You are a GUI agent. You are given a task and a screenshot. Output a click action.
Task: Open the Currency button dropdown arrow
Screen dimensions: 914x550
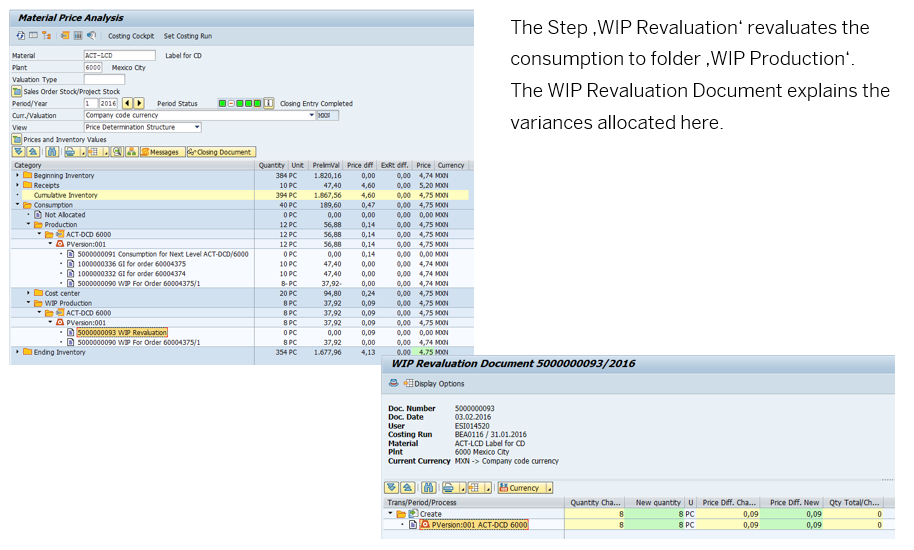point(549,488)
